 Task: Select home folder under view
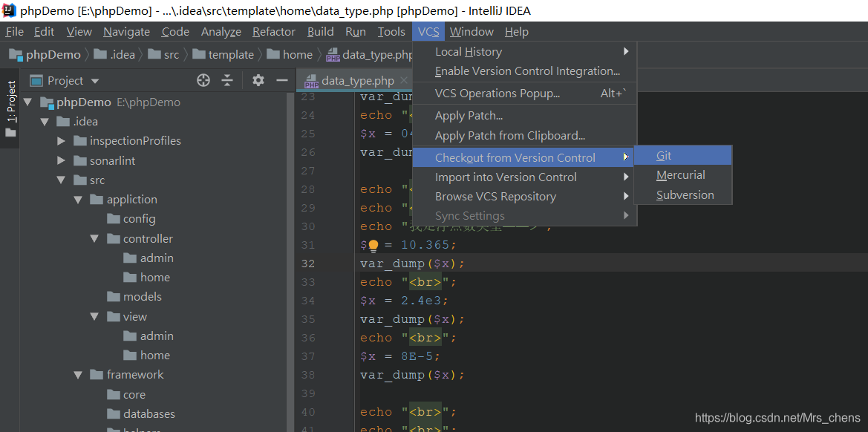pos(155,356)
